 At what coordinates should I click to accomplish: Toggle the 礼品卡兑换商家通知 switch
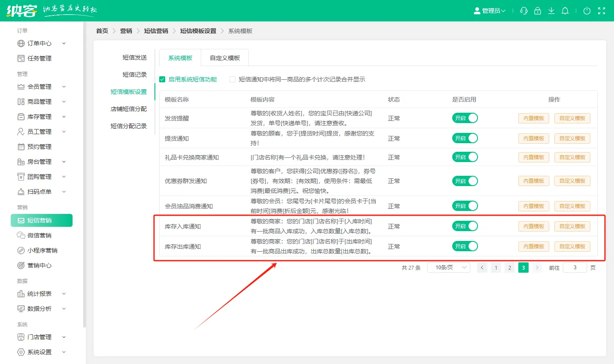(465, 157)
